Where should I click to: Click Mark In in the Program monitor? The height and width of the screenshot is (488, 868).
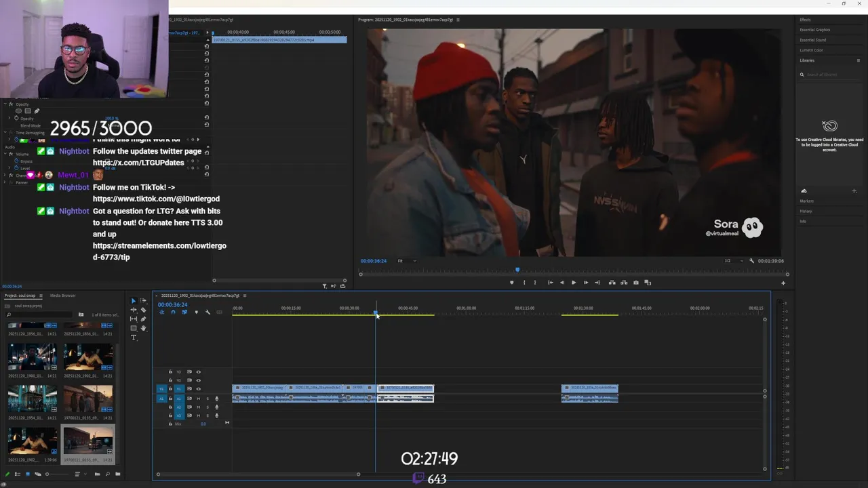524,283
